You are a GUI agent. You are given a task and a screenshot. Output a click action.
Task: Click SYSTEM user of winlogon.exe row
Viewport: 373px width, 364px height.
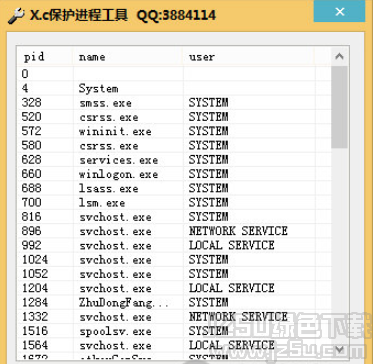pos(208,174)
